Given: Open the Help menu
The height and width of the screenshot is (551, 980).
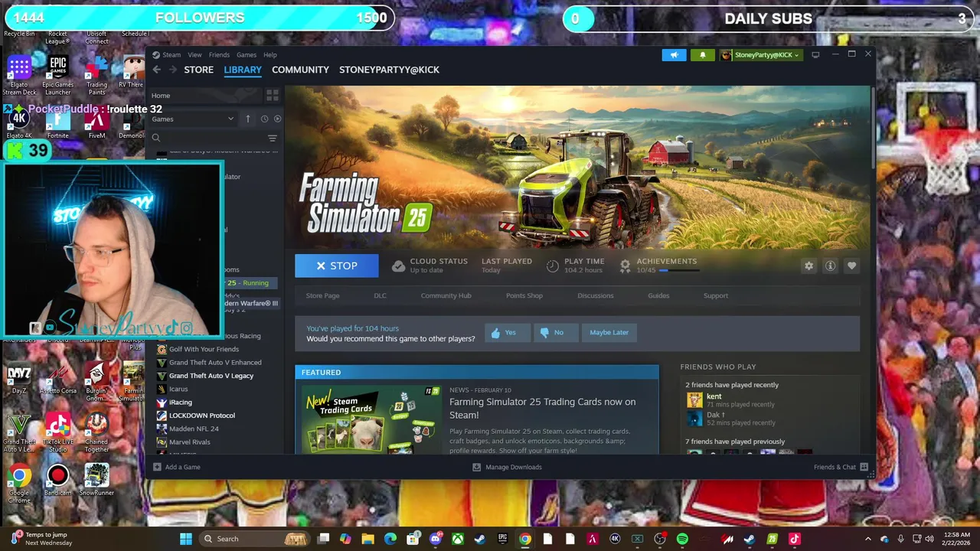Looking at the screenshot, I should (270, 55).
